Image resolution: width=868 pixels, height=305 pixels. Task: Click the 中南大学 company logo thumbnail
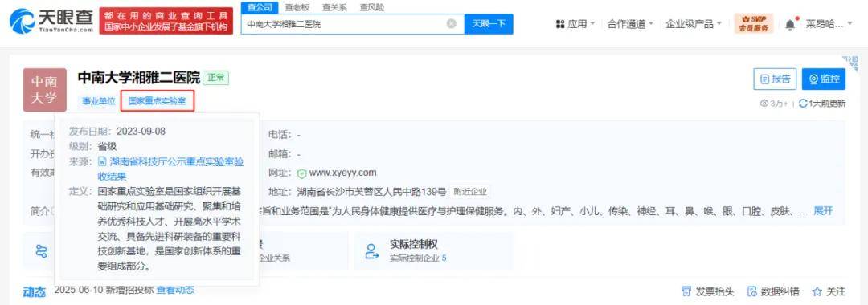click(44, 90)
